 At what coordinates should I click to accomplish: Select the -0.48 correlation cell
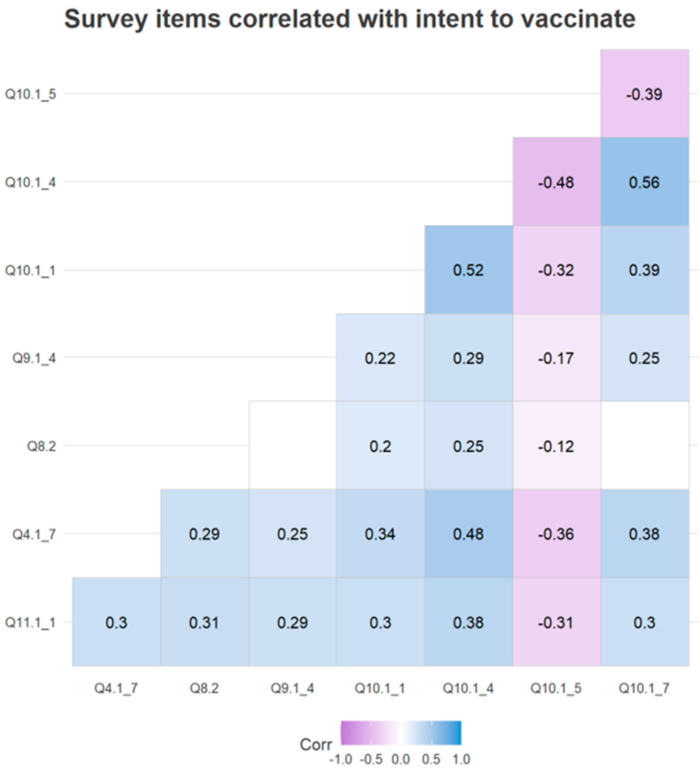point(556,182)
